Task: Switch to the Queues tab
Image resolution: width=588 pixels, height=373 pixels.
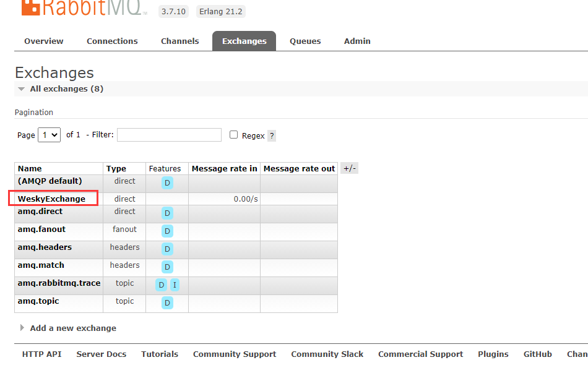Action: (x=305, y=41)
